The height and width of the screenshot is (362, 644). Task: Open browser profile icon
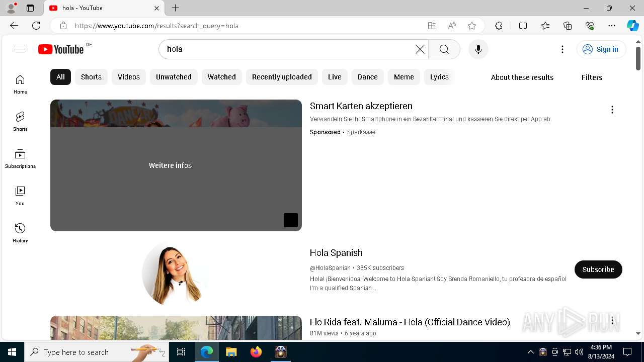[x=11, y=8]
